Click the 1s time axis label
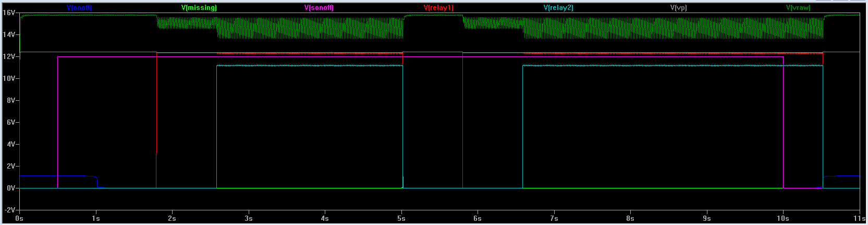This screenshot has width=868, height=225. tap(95, 219)
